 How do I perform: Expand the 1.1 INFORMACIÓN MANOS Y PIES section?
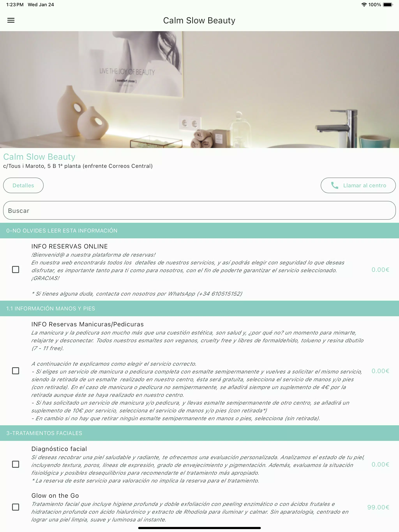pos(199,308)
